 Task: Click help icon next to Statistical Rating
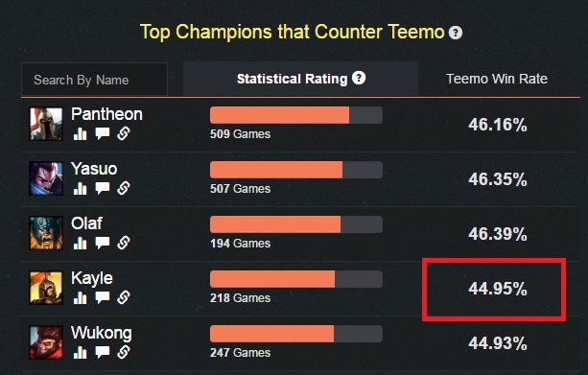[x=359, y=78]
